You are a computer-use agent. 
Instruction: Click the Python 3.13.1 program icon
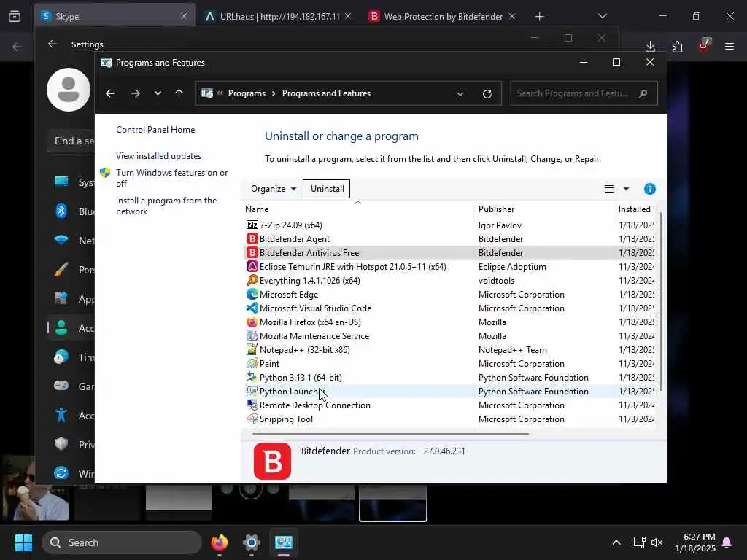(252, 377)
